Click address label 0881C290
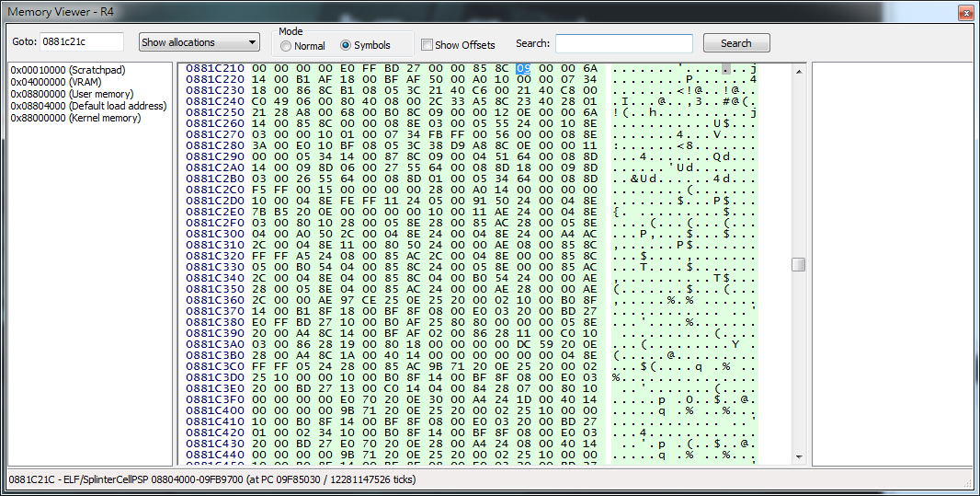This screenshot has height=496, width=980. (x=215, y=156)
